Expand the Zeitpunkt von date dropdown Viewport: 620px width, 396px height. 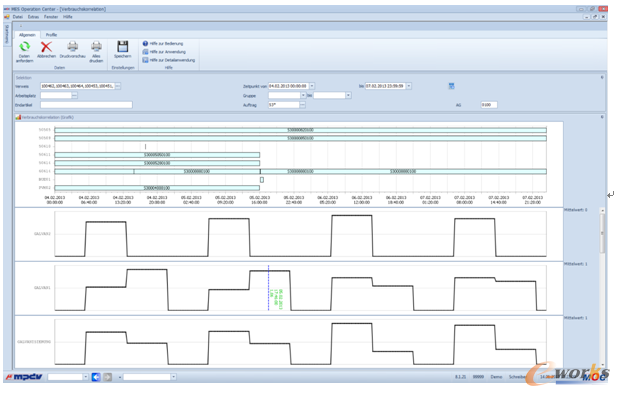coord(312,86)
